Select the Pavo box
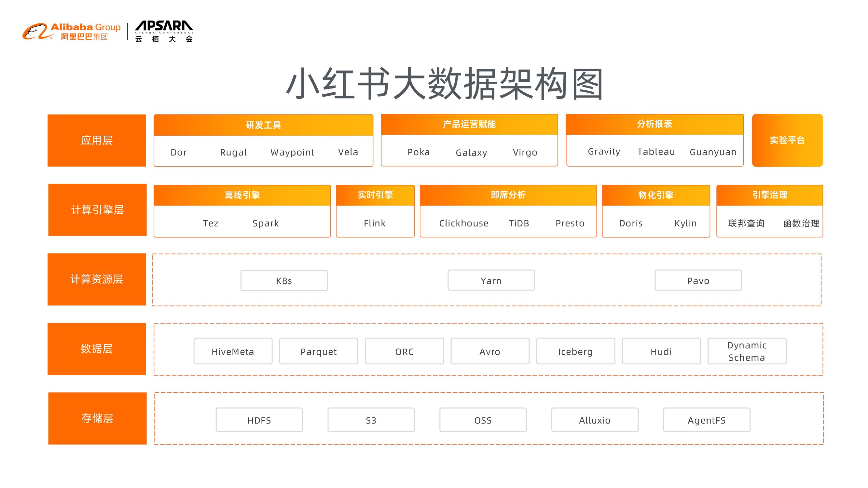 click(x=698, y=280)
